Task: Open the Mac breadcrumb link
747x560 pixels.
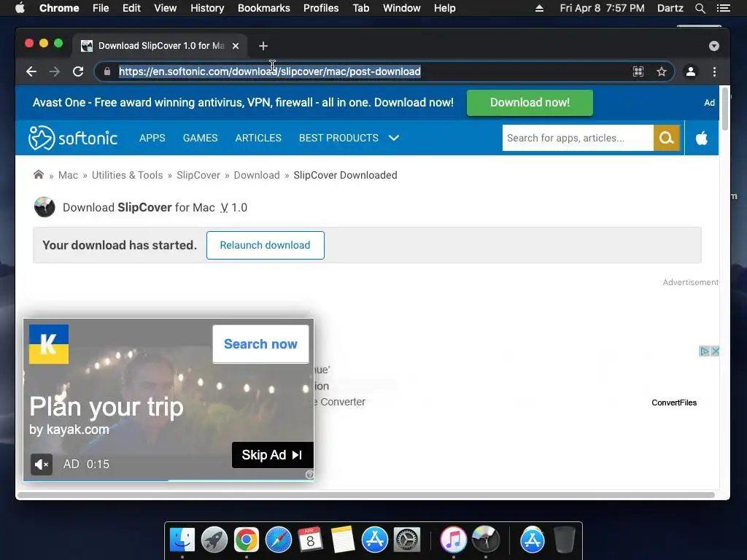Action: coord(68,175)
